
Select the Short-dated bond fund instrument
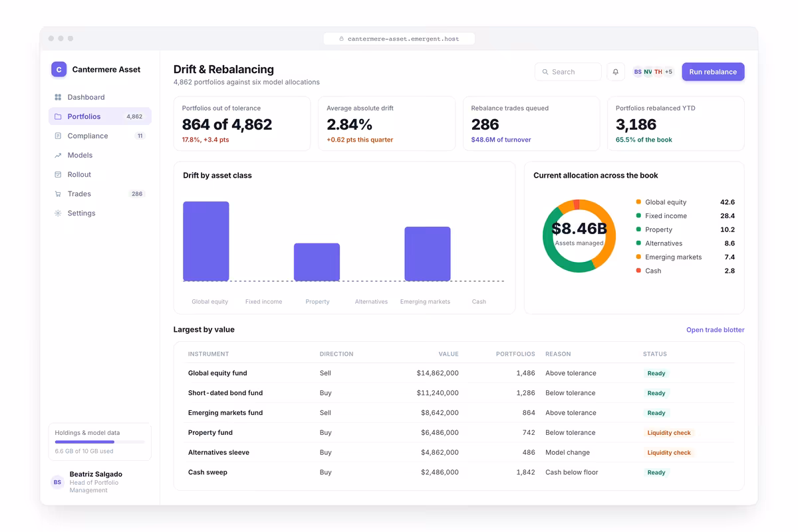[x=225, y=393]
